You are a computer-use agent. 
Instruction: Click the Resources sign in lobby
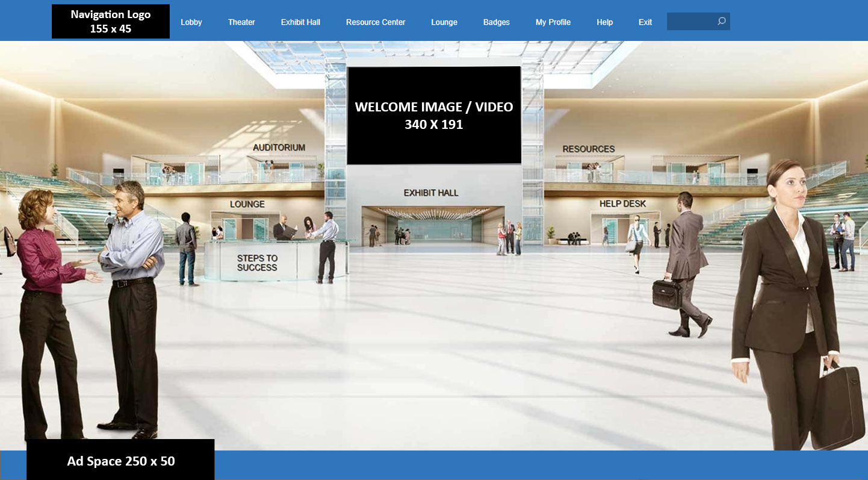click(x=589, y=149)
